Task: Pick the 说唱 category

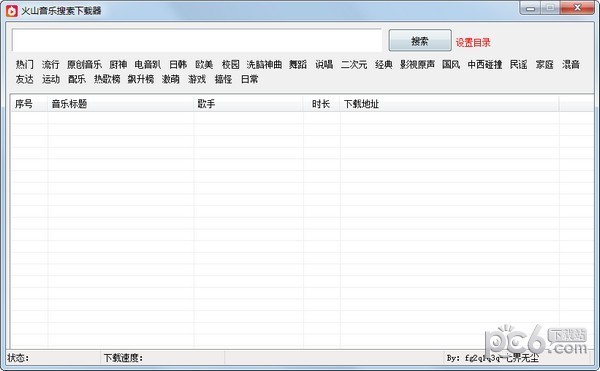Action: [x=324, y=64]
